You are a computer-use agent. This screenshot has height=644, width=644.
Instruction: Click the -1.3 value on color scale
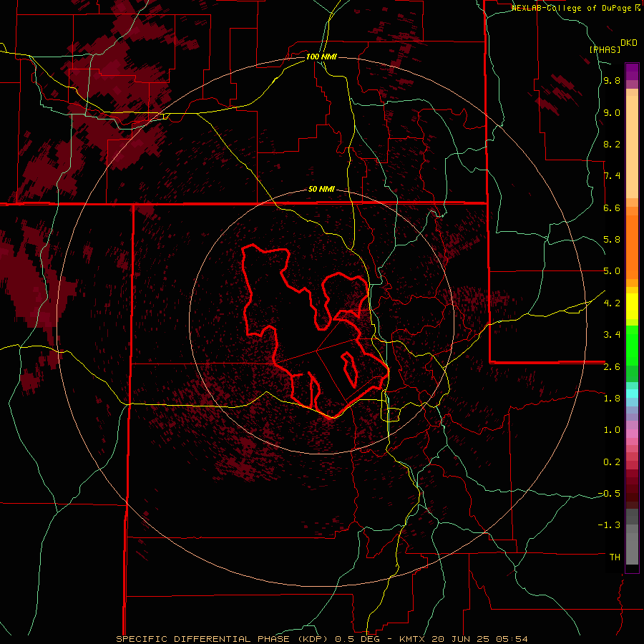(609, 525)
